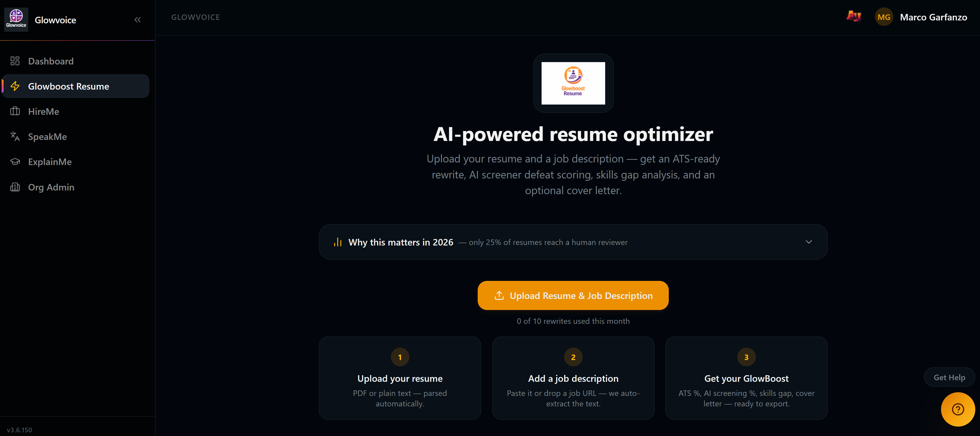Collapse the sidebar with double-chevron icon

(x=137, y=20)
